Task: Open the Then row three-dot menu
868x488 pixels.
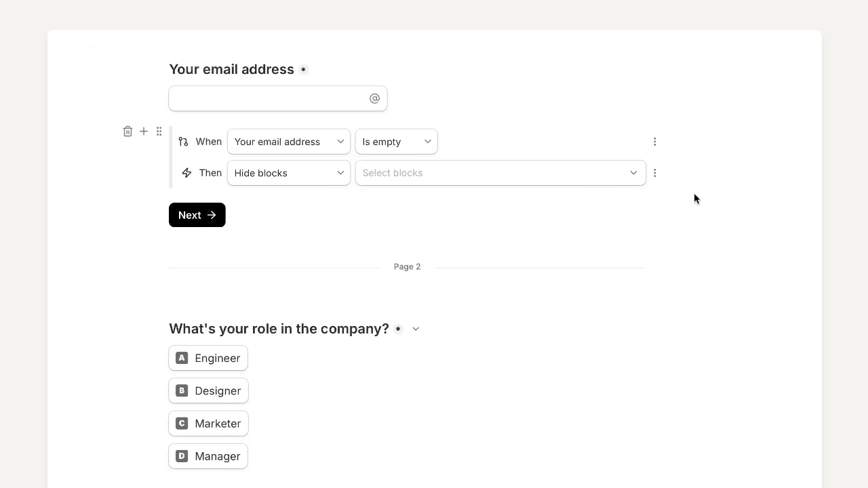Action: [x=654, y=173]
